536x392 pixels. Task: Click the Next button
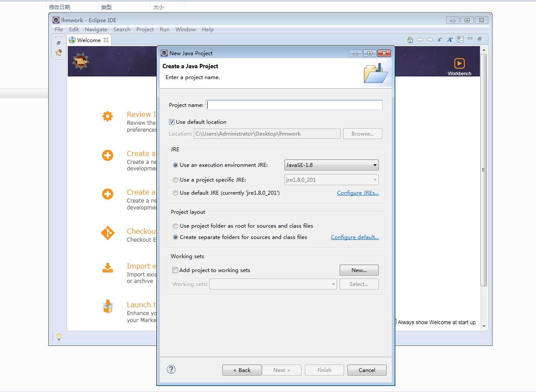(281, 370)
